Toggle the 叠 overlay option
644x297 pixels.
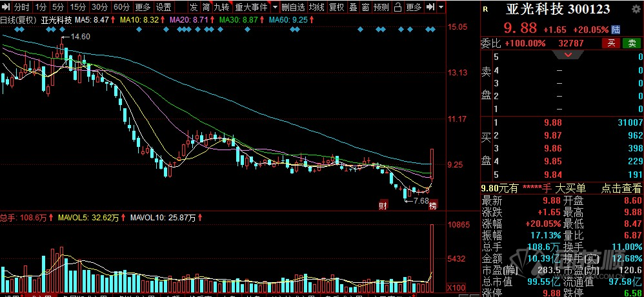pyautogui.click(x=352, y=7)
